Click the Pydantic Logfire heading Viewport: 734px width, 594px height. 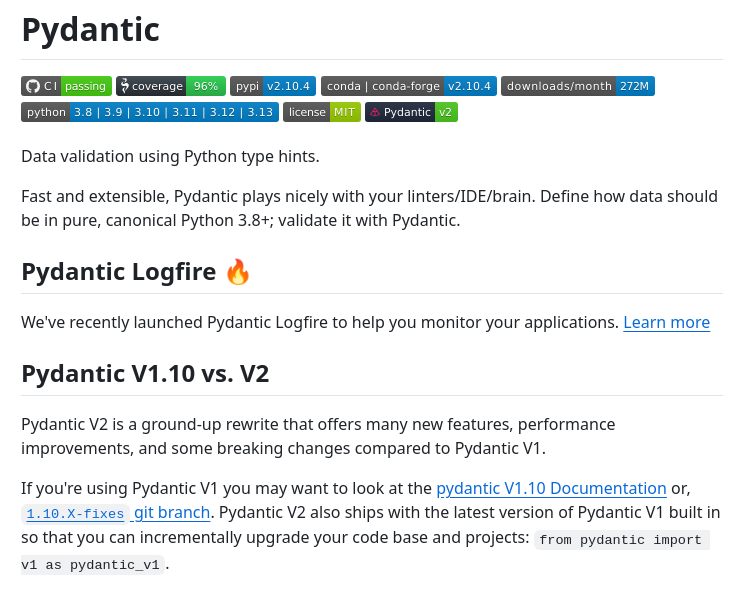(119, 271)
